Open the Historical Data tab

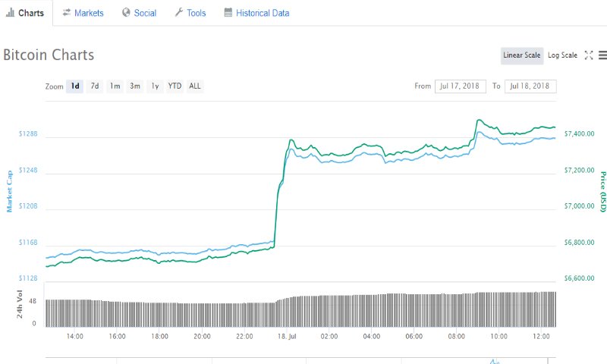262,13
